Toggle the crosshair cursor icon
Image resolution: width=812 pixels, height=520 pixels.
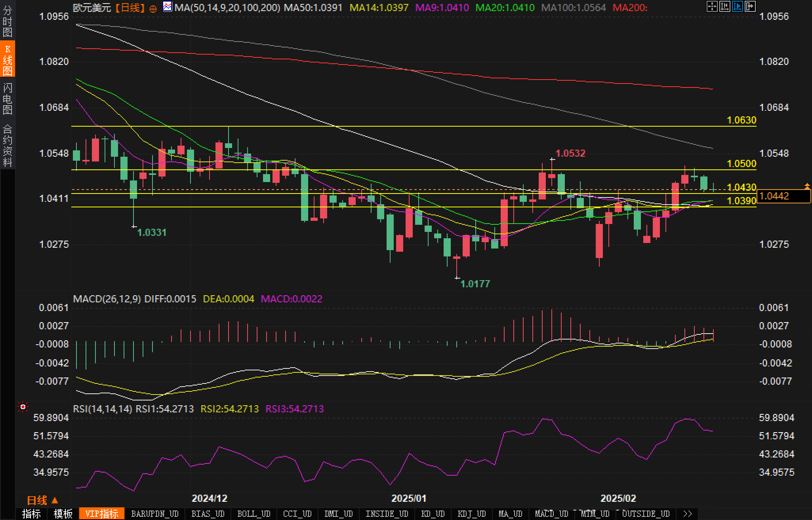pyautogui.click(x=712, y=6)
